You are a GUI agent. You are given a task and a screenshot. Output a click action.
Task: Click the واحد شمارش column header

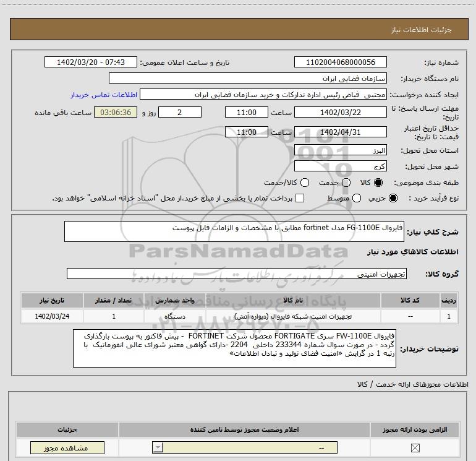click(175, 300)
